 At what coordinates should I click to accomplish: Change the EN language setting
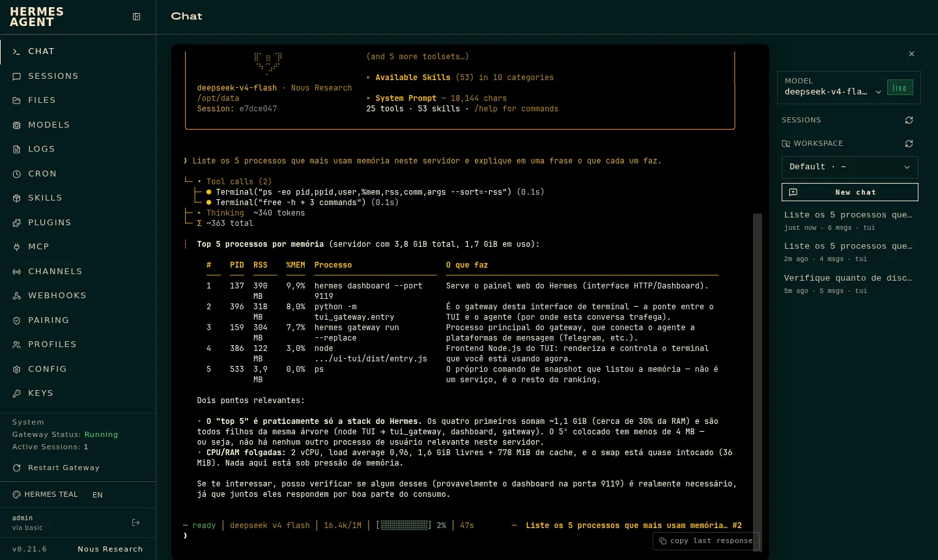pyautogui.click(x=98, y=495)
